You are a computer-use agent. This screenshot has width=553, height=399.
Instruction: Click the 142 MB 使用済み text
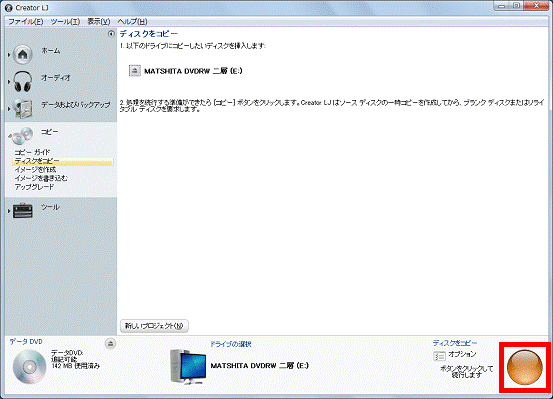(75, 366)
